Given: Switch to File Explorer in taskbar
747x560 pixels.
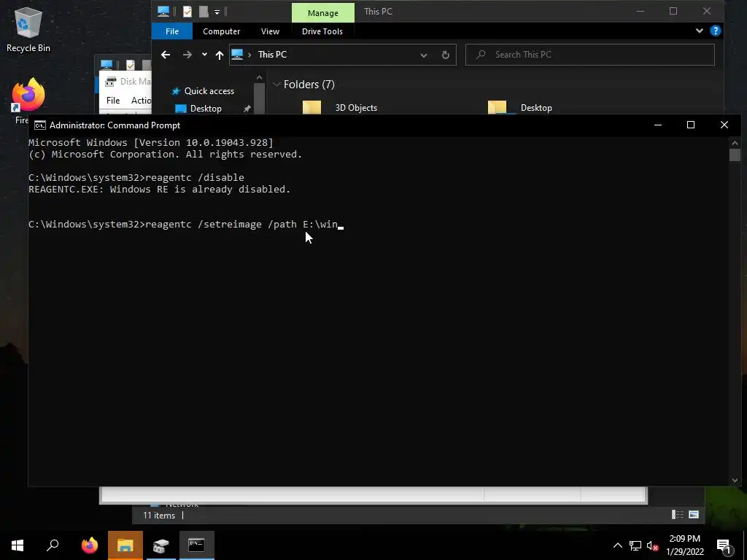Looking at the screenshot, I should coord(125,545).
